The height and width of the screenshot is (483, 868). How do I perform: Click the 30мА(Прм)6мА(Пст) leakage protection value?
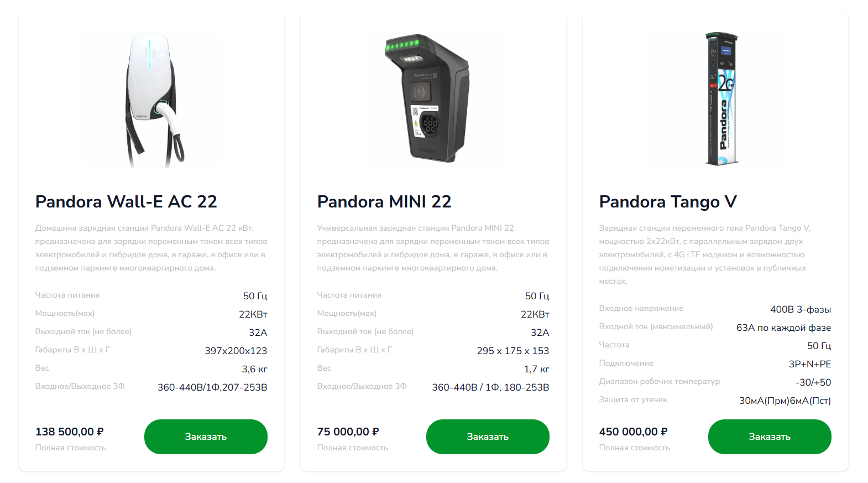coord(785,401)
